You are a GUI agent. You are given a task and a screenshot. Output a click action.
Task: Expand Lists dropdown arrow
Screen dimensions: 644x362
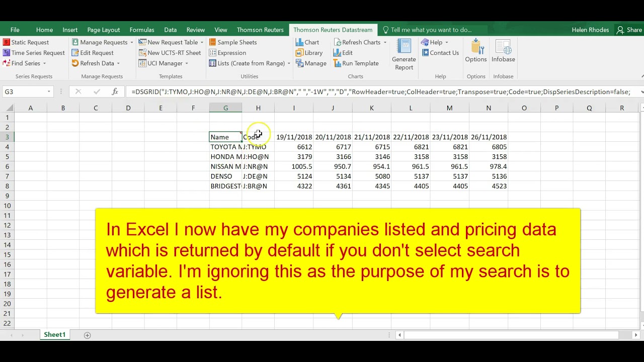pyautogui.click(x=289, y=63)
